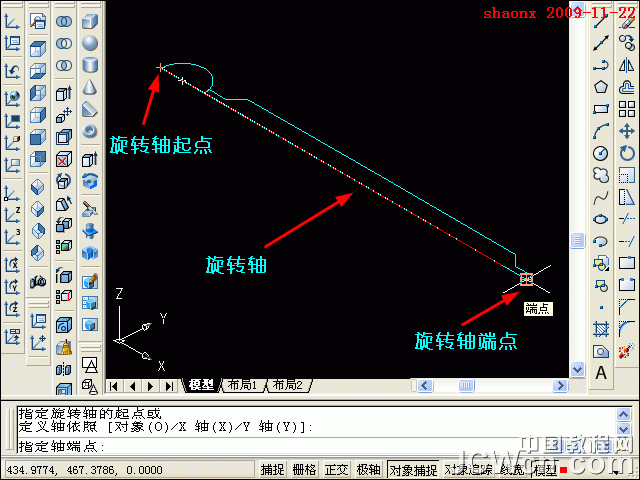This screenshot has height=480, width=640.
Task: Select the Slice solid tool
Action: click(90, 209)
